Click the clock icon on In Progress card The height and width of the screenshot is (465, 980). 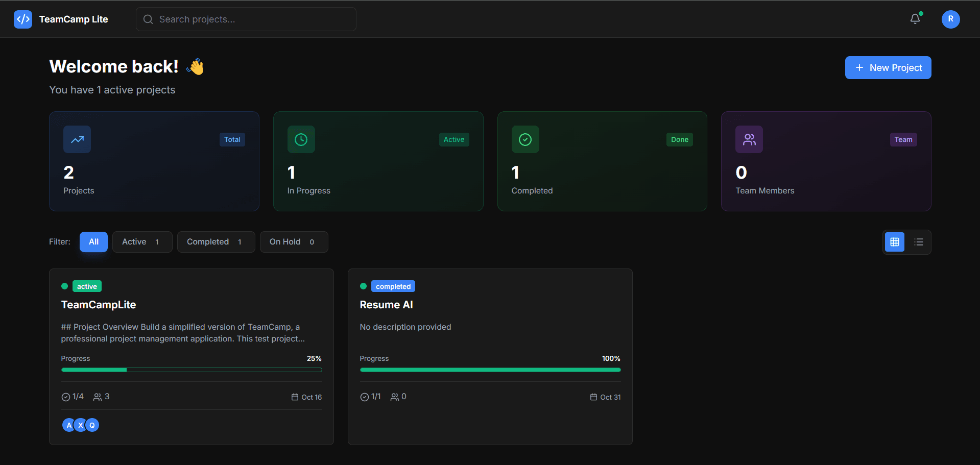(301, 139)
